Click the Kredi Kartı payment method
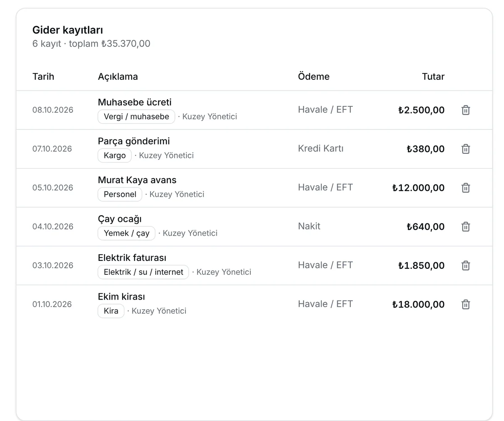Viewport: 504px width, 421px height. [x=321, y=148]
